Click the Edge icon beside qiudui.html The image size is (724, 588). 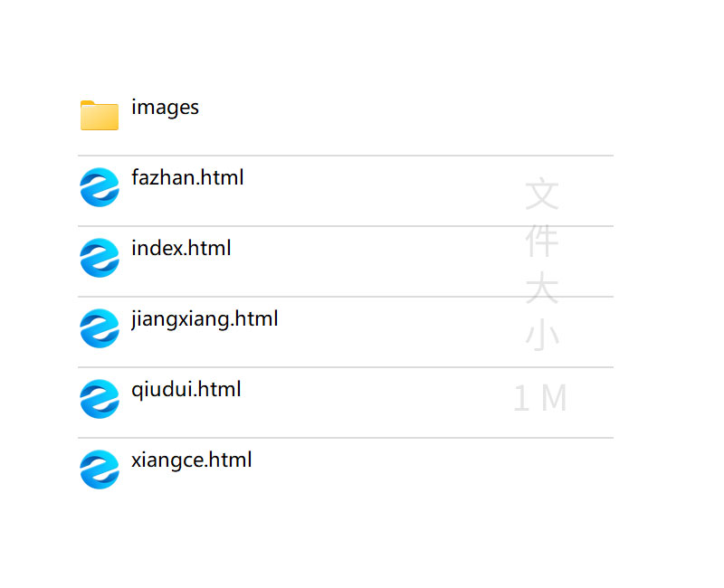[x=99, y=399]
